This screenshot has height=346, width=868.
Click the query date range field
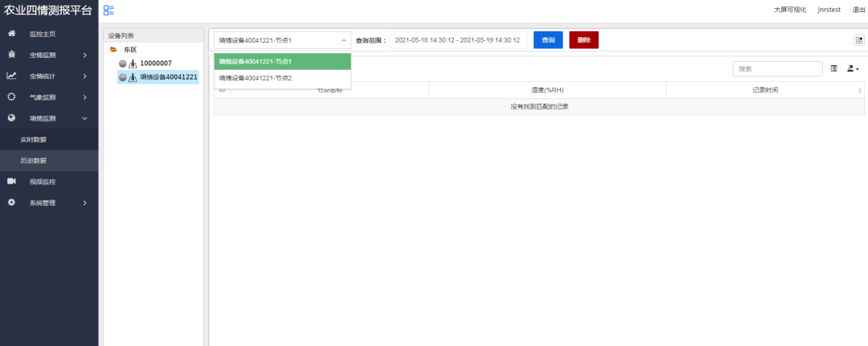coord(458,40)
